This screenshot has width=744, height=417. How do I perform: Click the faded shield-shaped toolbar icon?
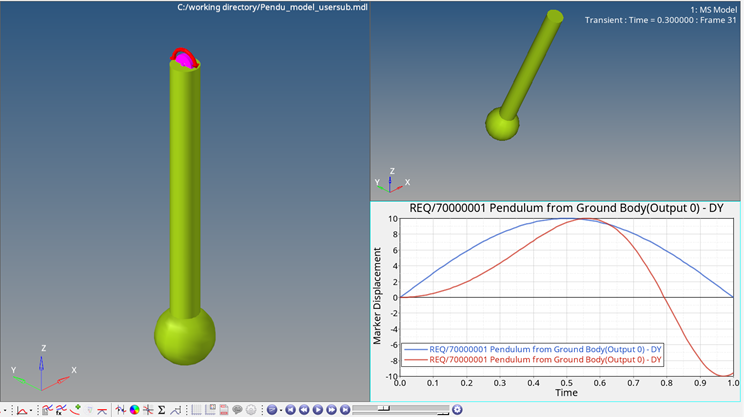click(x=89, y=410)
